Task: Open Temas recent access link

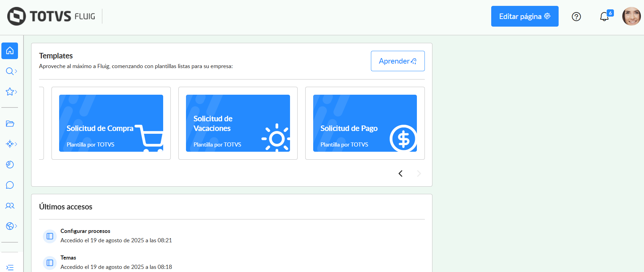Action: click(68, 257)
